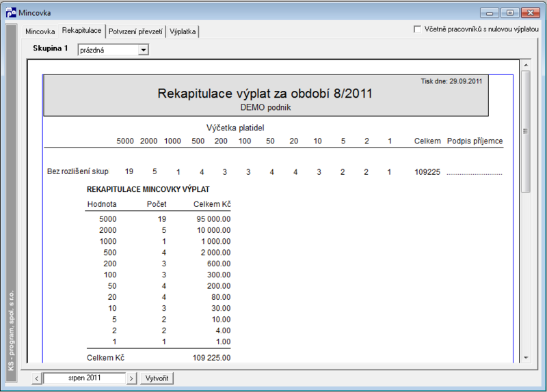Click the 95 000.00 amount
Screen dimensions: 547x392
[x=213, y=219]
